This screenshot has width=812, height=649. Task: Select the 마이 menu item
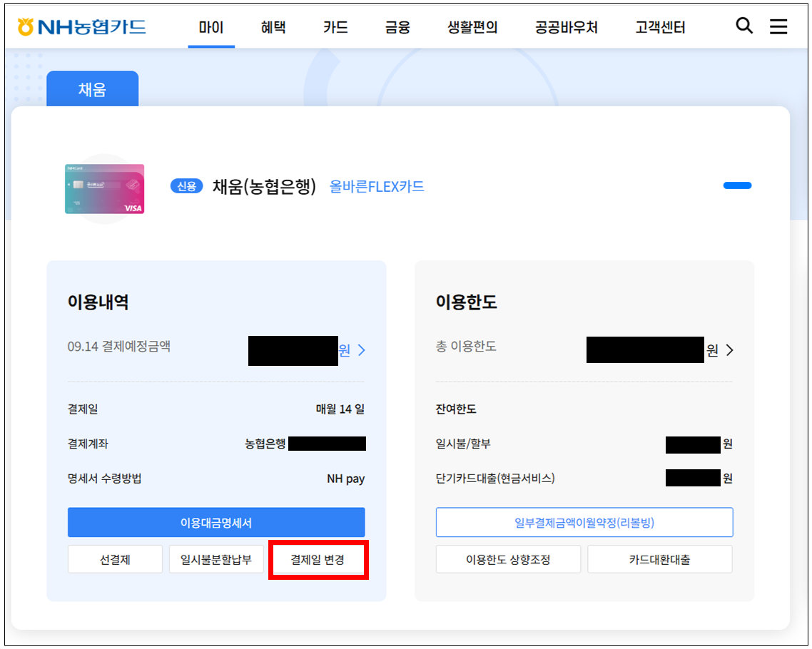pos(211,28)
